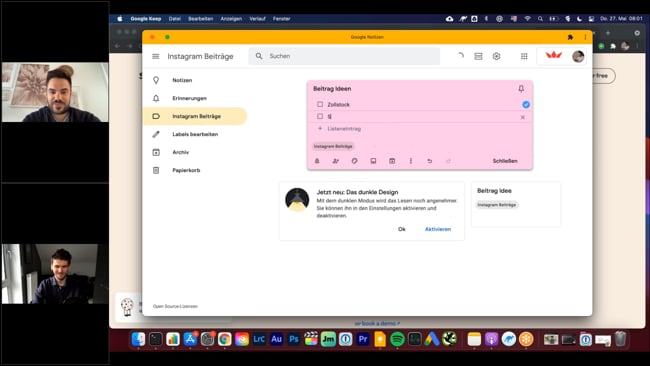Viewport: 650px width, 366px height.
Task: Open Papierkorb in the sidebar
Action: 195,170
